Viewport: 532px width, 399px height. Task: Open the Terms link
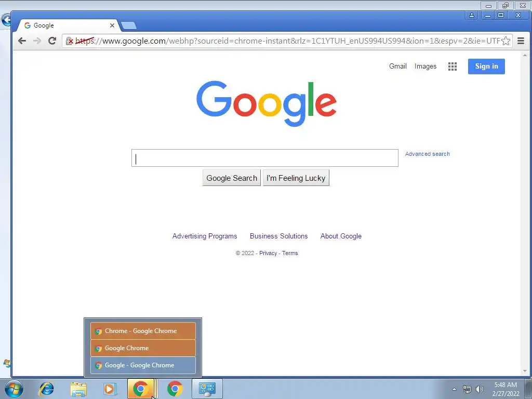click(x=290, y=253)
